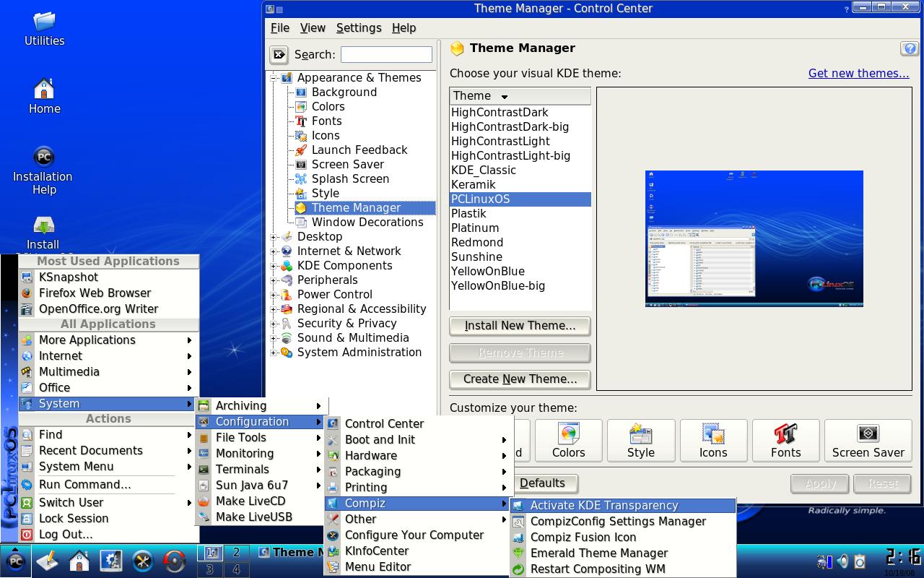The height and width of the screenshot is (578, 924).
Task: Click the Install New Theme button
Action: pos(520,326)
